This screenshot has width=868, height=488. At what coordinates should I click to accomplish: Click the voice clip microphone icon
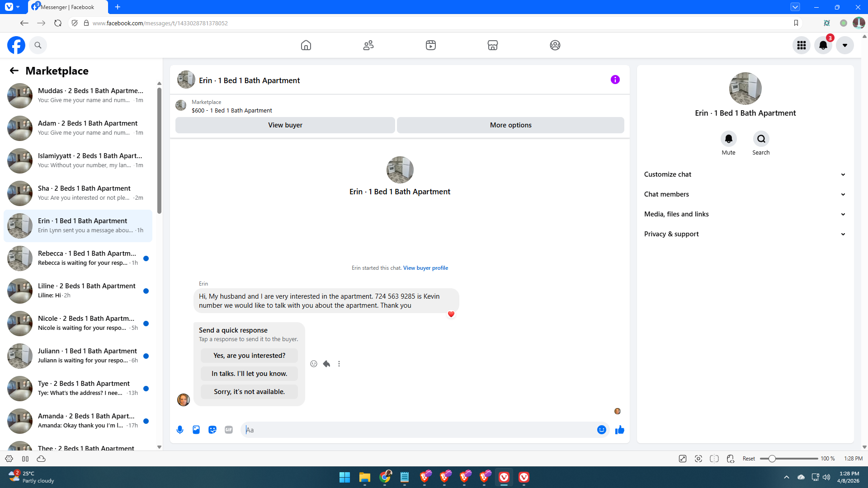180,430
